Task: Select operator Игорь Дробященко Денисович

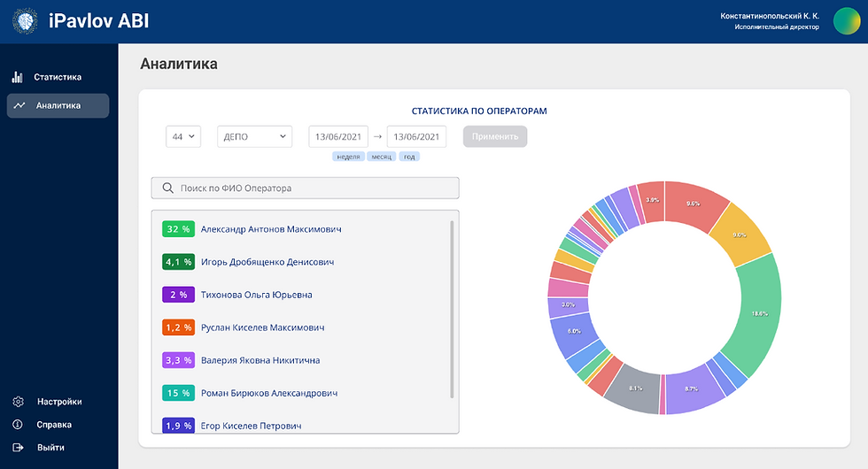Action: [x=267, y=262]
